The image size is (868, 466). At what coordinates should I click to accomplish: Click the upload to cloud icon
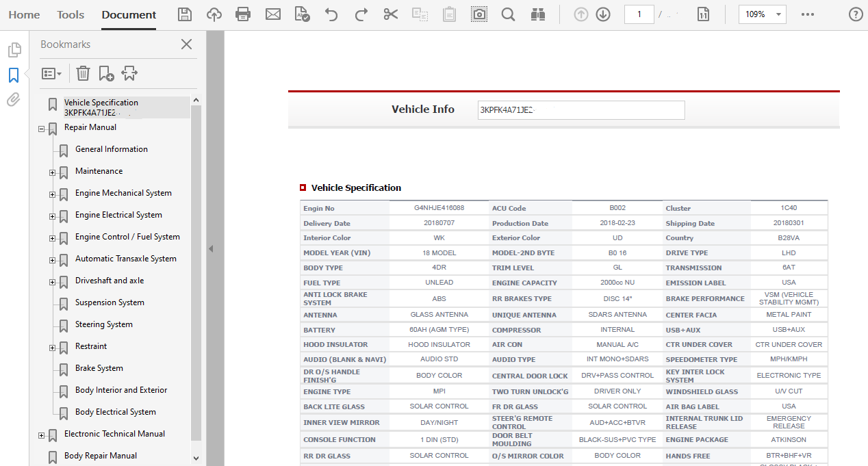point(214,14)
